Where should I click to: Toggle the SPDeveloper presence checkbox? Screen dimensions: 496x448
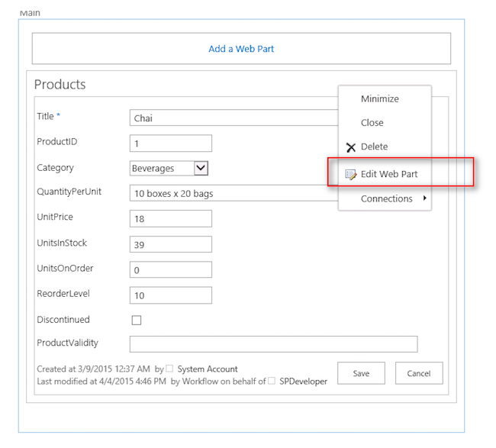click(x=272, y=382)
